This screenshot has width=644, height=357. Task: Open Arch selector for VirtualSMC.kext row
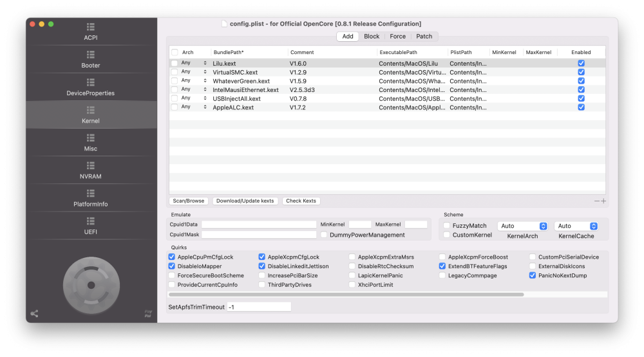coord(194,72)
